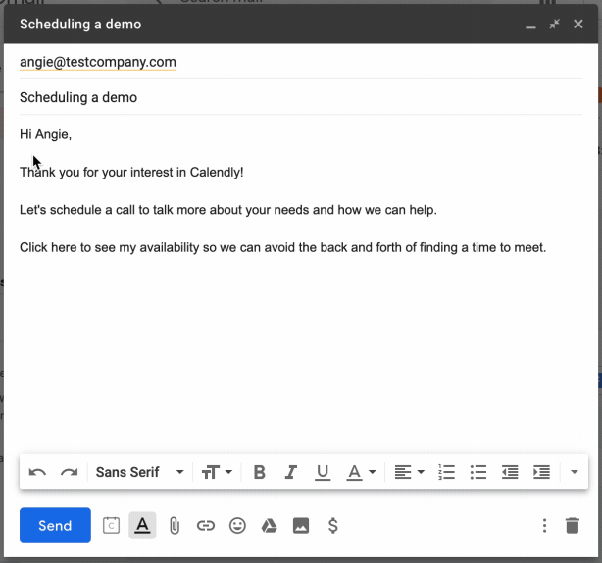Toggle italic formatting
Screen dimensions: 602x563
point(291,472)
